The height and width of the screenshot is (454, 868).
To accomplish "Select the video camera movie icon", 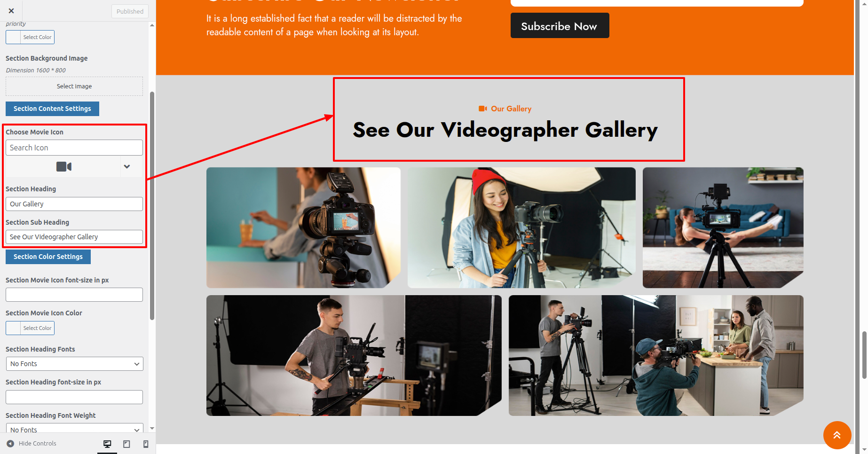I will pos(64,166).
